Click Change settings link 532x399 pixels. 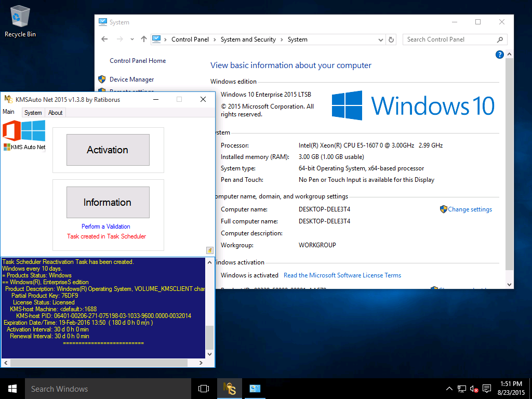pyautogui.click(x=470, y=209)
